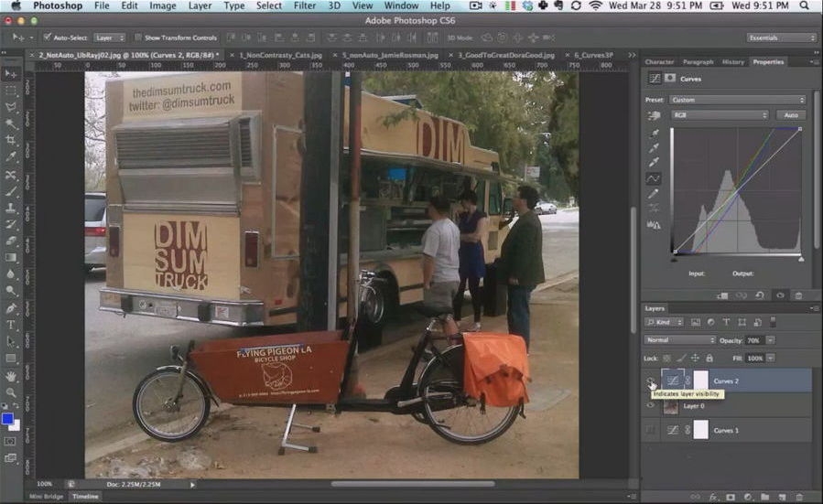Select the Rectangular Marquee tool

10,91
